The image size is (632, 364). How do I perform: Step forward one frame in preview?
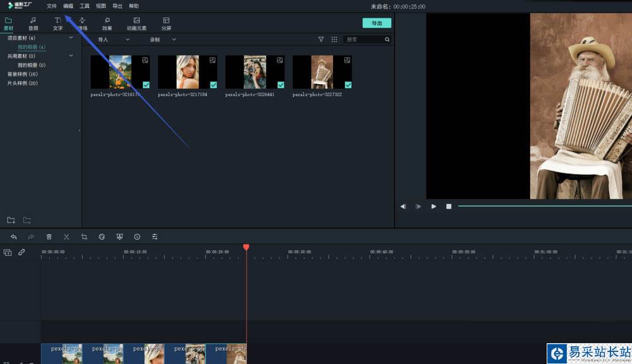pos(418,207)
